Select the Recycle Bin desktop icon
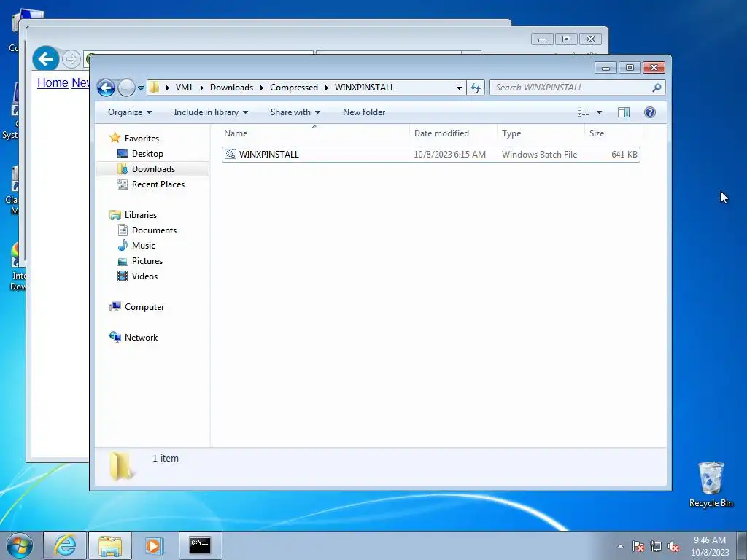 tap(711, 484)
